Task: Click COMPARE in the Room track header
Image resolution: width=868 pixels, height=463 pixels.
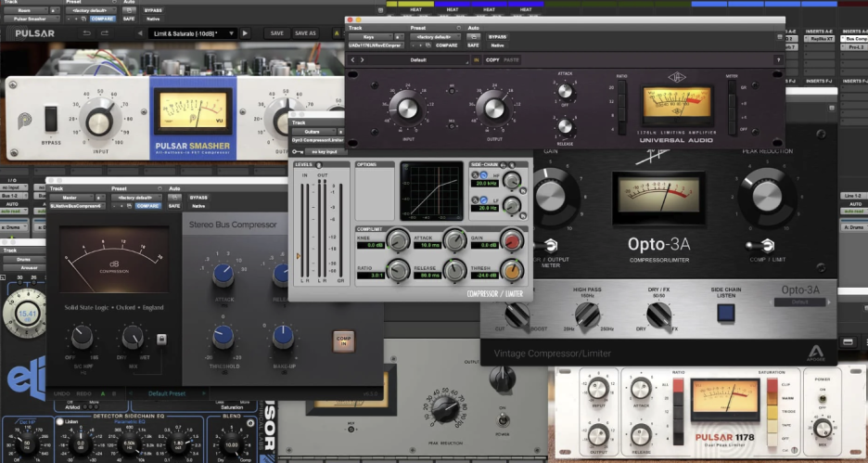Action: pyautogui.click(x=102, y=19)
